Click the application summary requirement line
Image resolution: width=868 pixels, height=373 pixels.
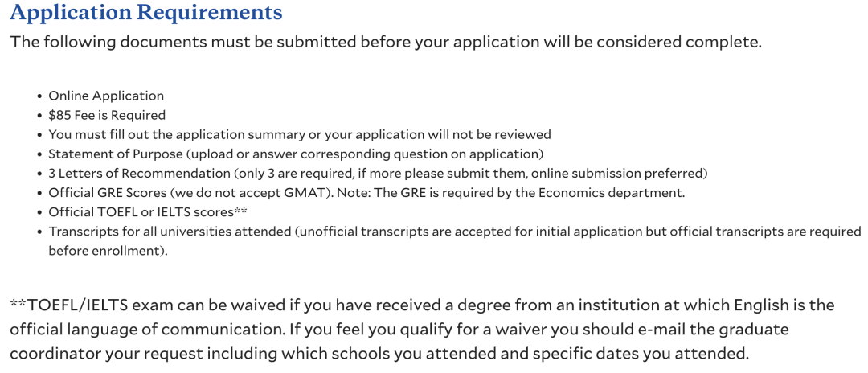pos(299,134)
